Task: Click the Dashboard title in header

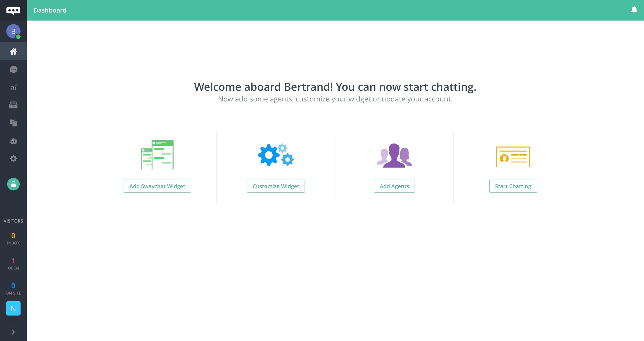Action: coord(50,10)
